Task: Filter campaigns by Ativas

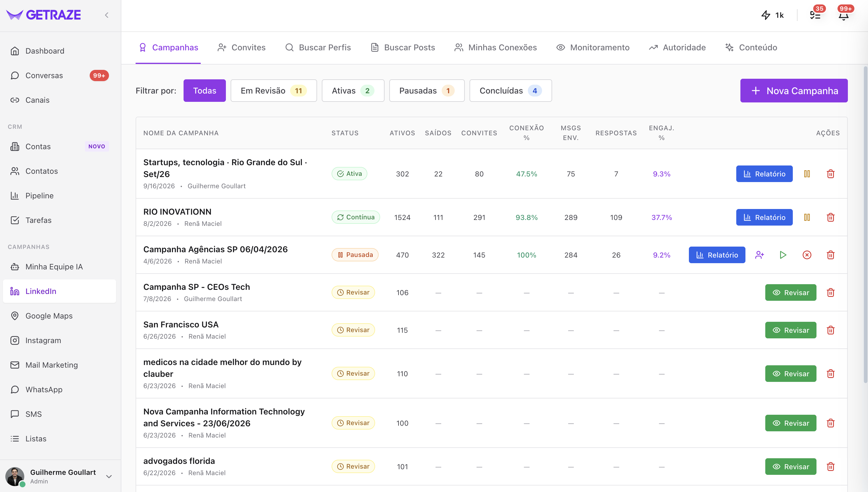Action: point(353,91)
